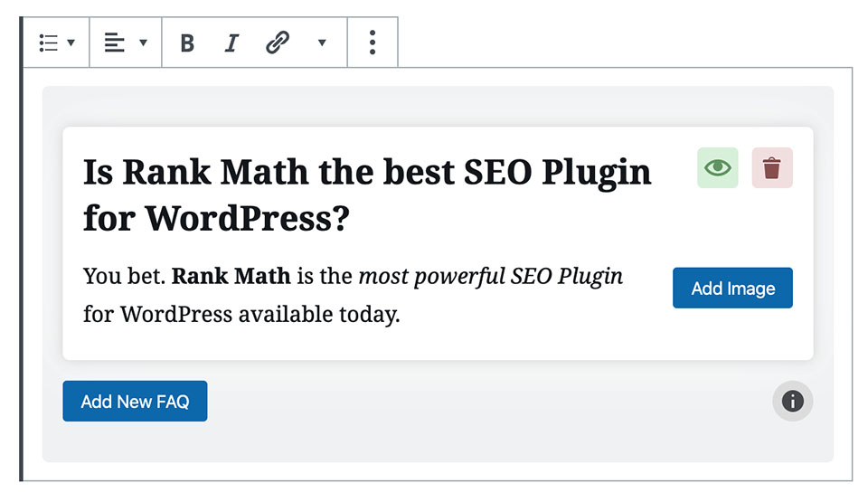868x502 pixels.
Task: Insert a link with chain icon
Action: tap(278, 43)
